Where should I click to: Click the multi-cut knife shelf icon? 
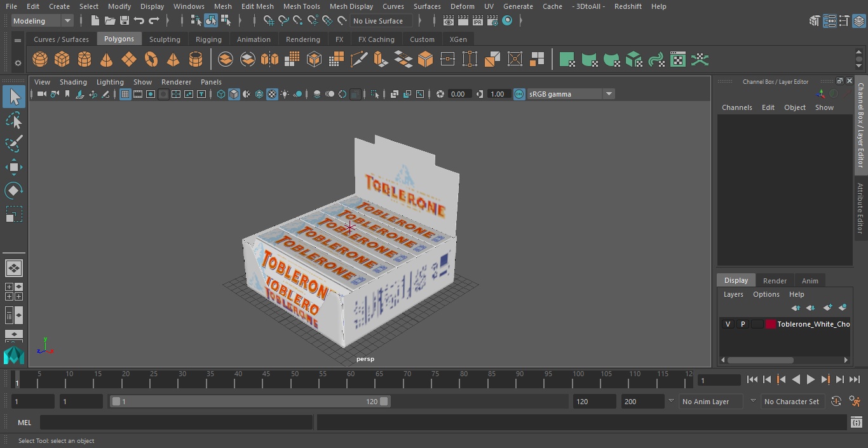click(x=359, y=60)
